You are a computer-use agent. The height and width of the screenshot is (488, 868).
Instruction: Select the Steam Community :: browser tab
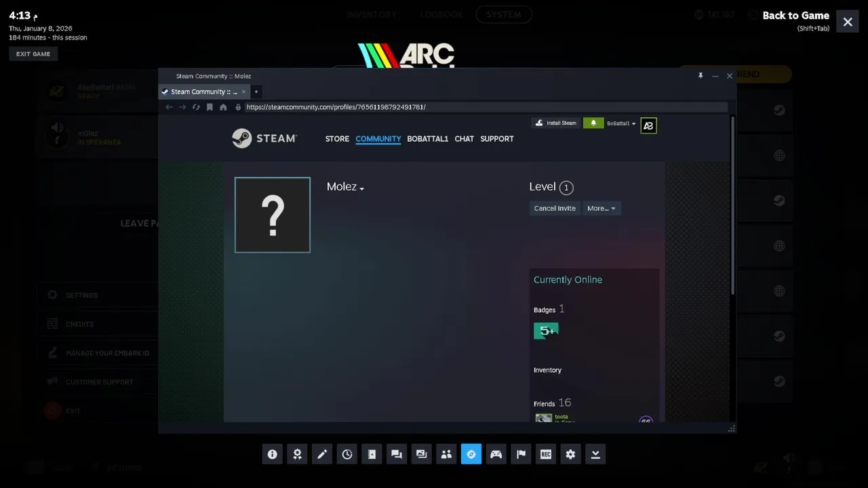coord(204,91)
